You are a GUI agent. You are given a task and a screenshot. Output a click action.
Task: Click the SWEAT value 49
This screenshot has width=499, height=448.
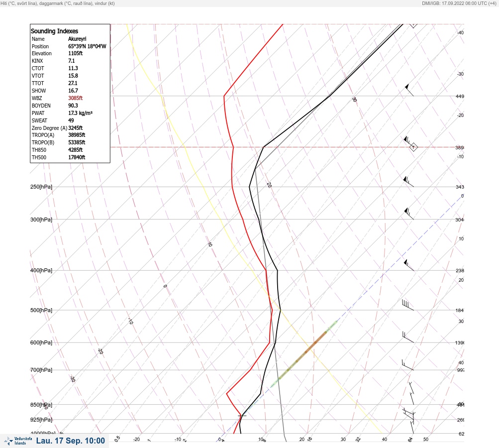click(71, 120)
